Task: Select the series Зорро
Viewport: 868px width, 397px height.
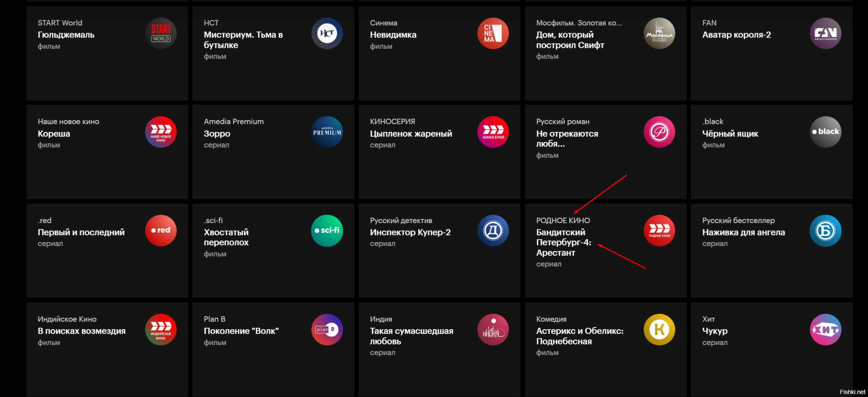Action: [x=217, y=134]
